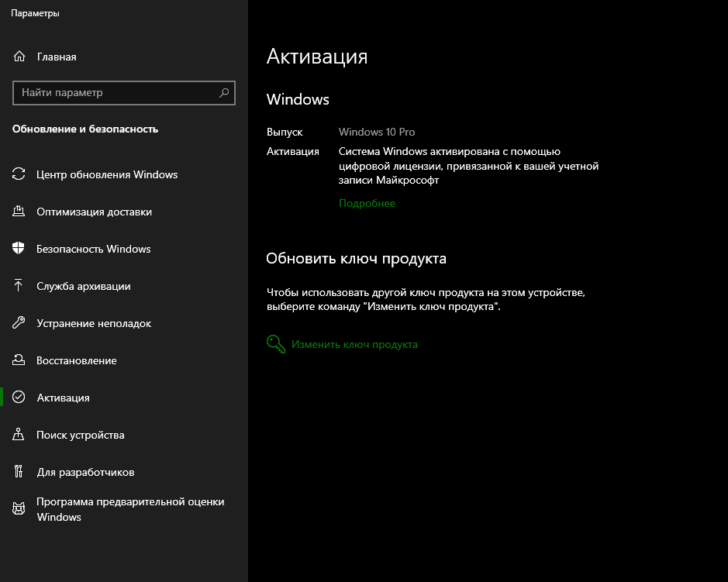Click the Подробнее link
This screenshot has width=728, height=582.
367,203
